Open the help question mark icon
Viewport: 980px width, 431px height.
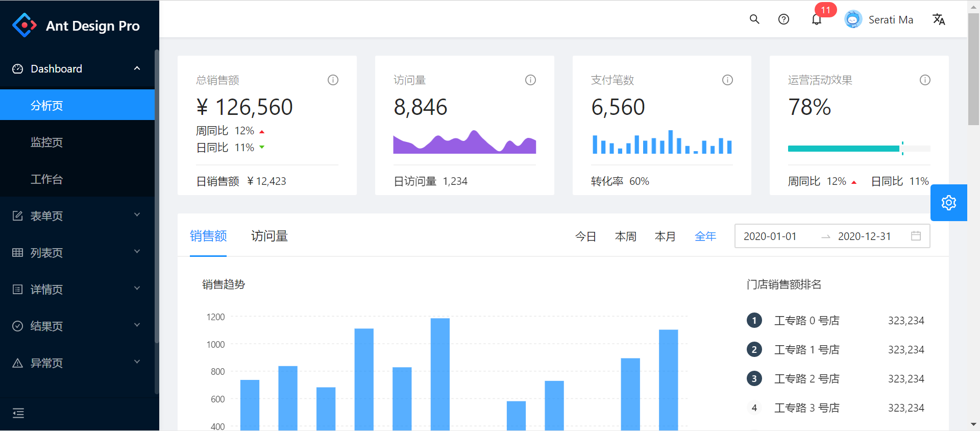point(783,19)
